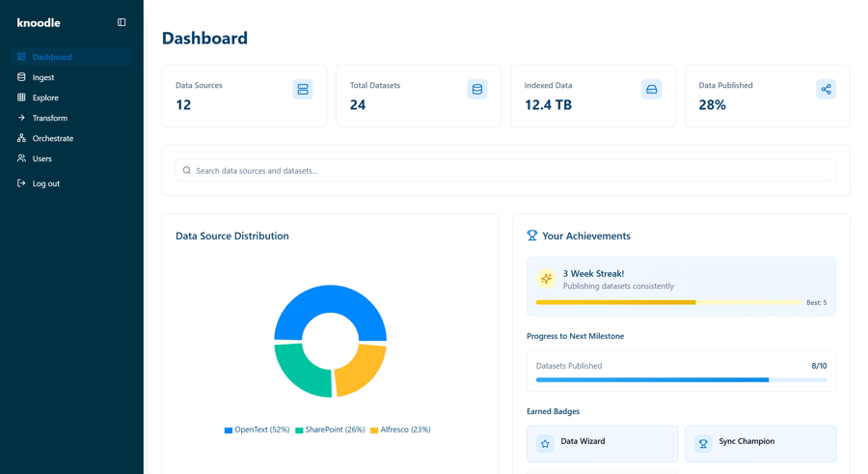868x474 pixels.
Task: Click the Data Sources server icon
Action: tap(303, 89)
